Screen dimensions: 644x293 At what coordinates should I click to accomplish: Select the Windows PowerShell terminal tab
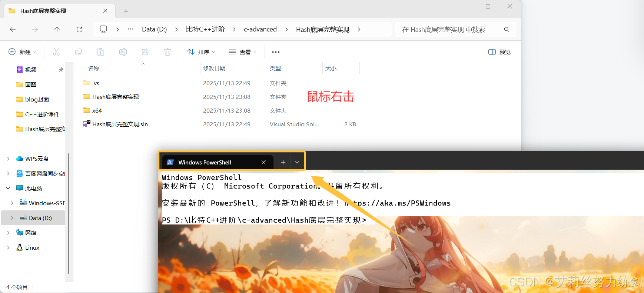pyautogui.click(x=218, y=162)
